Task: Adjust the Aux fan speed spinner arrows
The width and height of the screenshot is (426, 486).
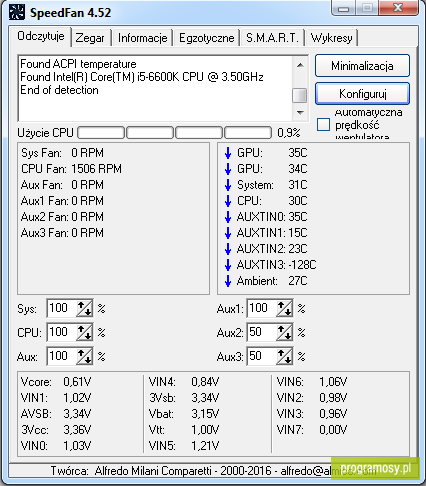Action: (85, 356)
